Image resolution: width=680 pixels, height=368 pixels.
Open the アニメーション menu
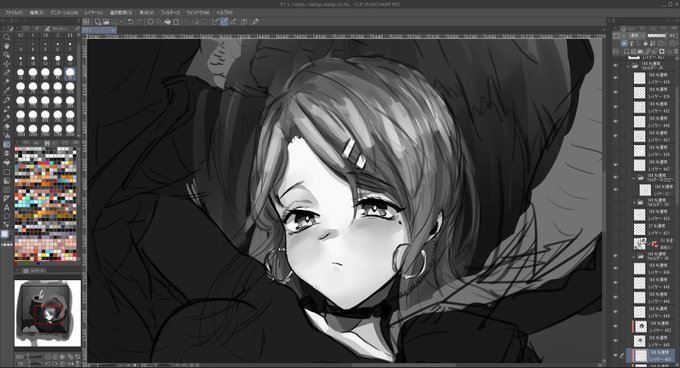click(x=64, y=13)
